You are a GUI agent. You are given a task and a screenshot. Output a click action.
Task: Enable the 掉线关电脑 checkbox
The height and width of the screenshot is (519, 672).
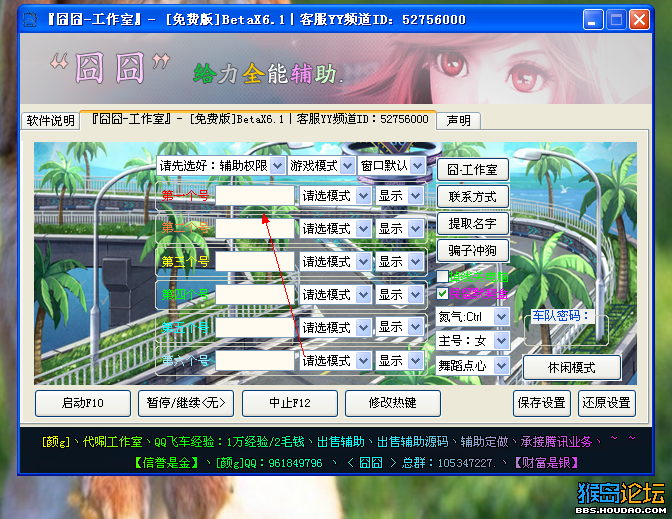[443, 276]
